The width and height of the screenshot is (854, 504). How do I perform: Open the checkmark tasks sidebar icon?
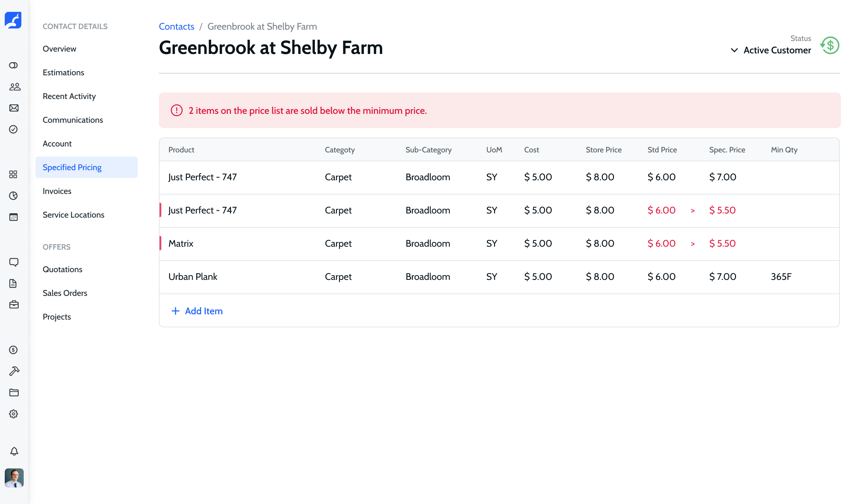coord(14,129)
